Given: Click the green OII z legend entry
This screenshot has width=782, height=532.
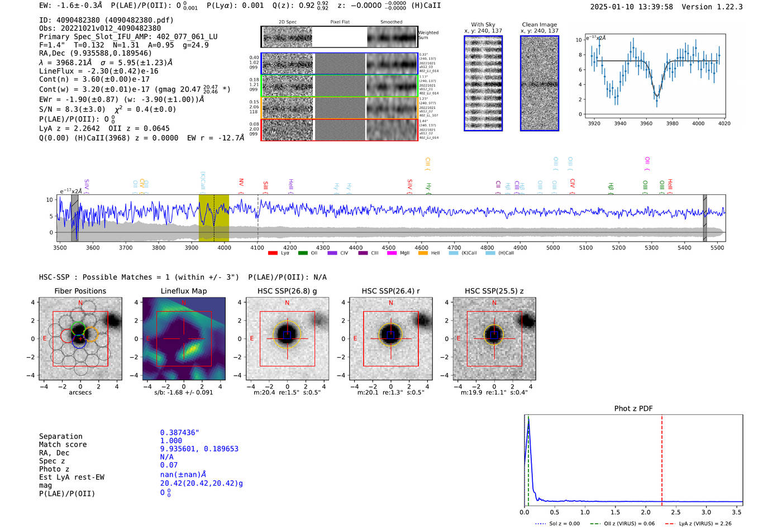Looking at the screenshot, I should (x=622, y=524).
